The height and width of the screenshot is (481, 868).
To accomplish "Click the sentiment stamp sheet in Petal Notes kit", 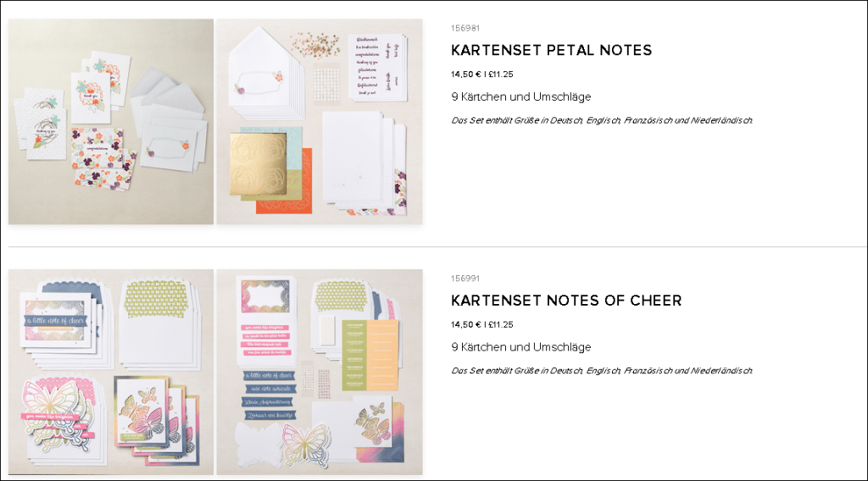I will (x=377, y=68).
